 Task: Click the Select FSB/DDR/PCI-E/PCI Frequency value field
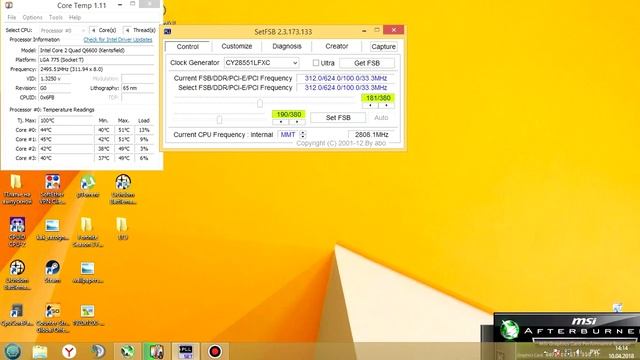(346, 87)
